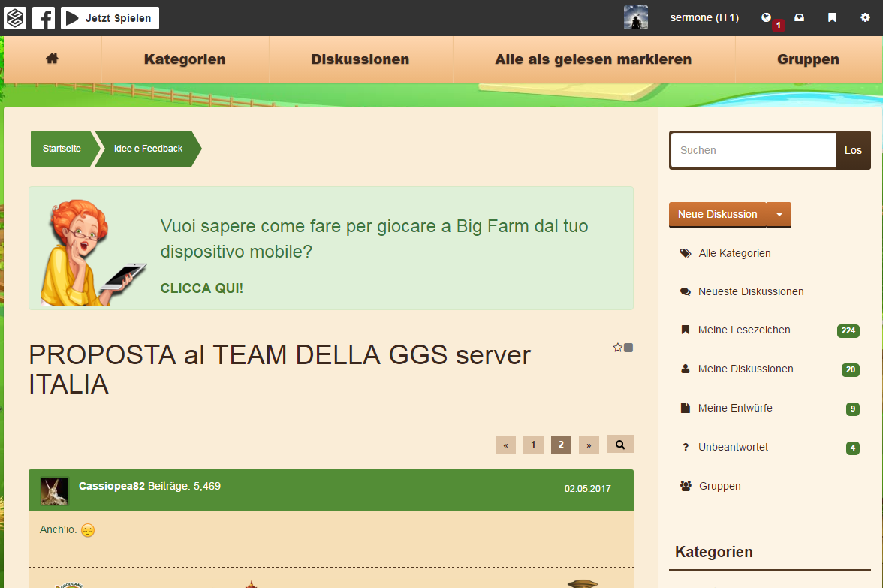883x588 pixels.
Task: Click the Neueste Diskussionen speech bubbles icon
Action: (686, 291)
